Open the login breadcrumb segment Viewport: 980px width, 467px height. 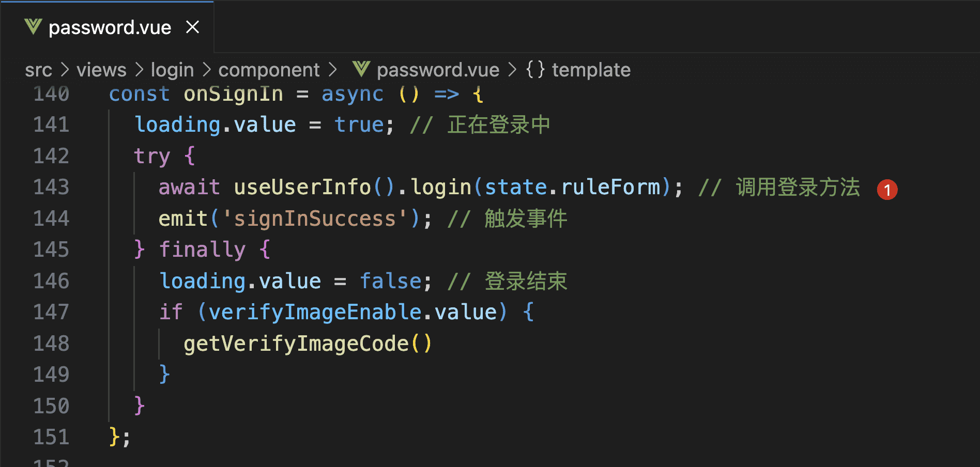[172, 70]
